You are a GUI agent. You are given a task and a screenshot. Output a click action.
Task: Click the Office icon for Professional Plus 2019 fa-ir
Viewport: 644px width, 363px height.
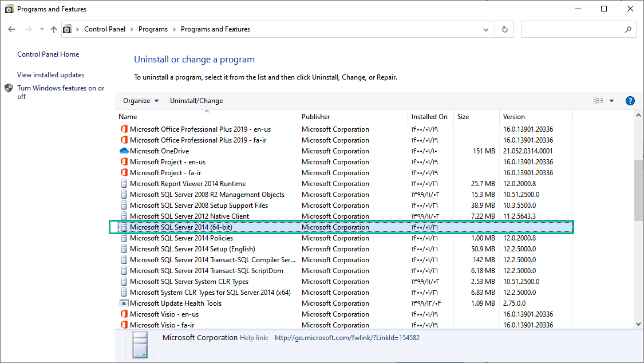124,140
